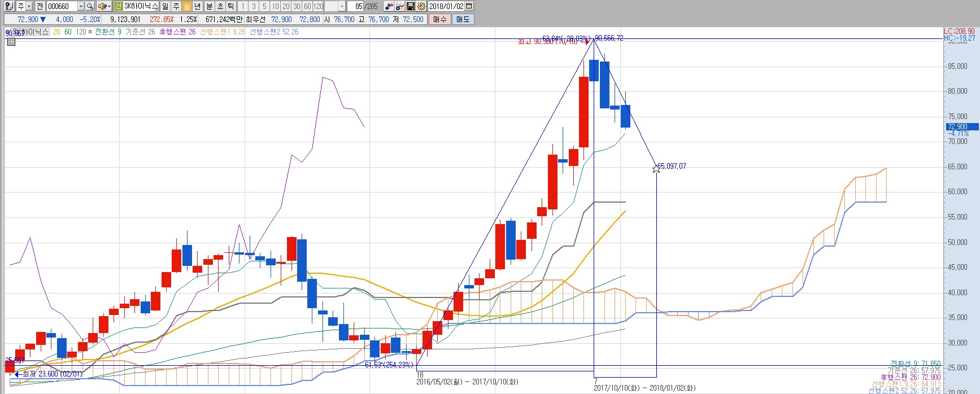The width and height of the screenshot is (980, 394).
Task: Select the weekly (주) period tab
Action: [176, 6]
